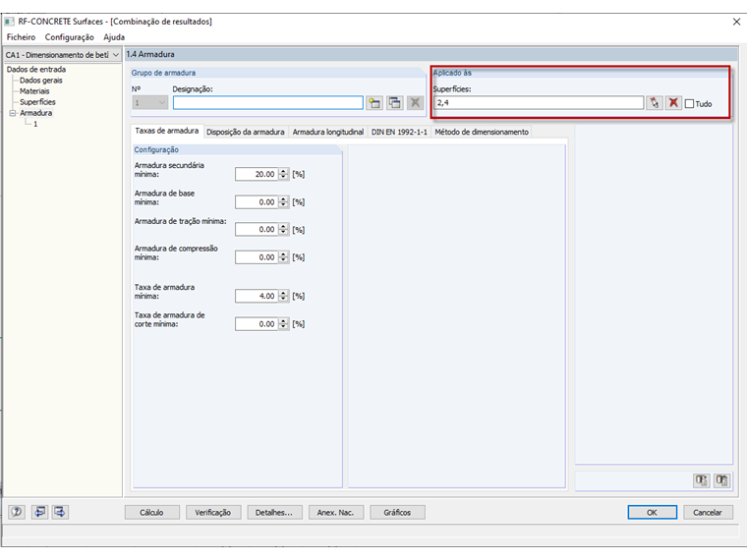Switch to Método de dimensionamento tab
Screen dimensions: 747x560
[482, 132]
